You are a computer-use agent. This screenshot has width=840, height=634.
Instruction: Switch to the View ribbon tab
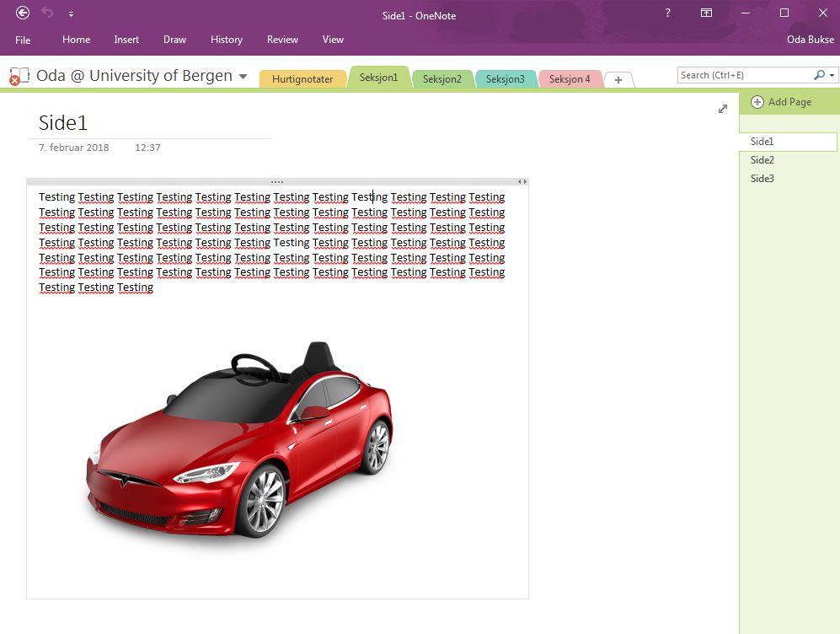[333, 40]
